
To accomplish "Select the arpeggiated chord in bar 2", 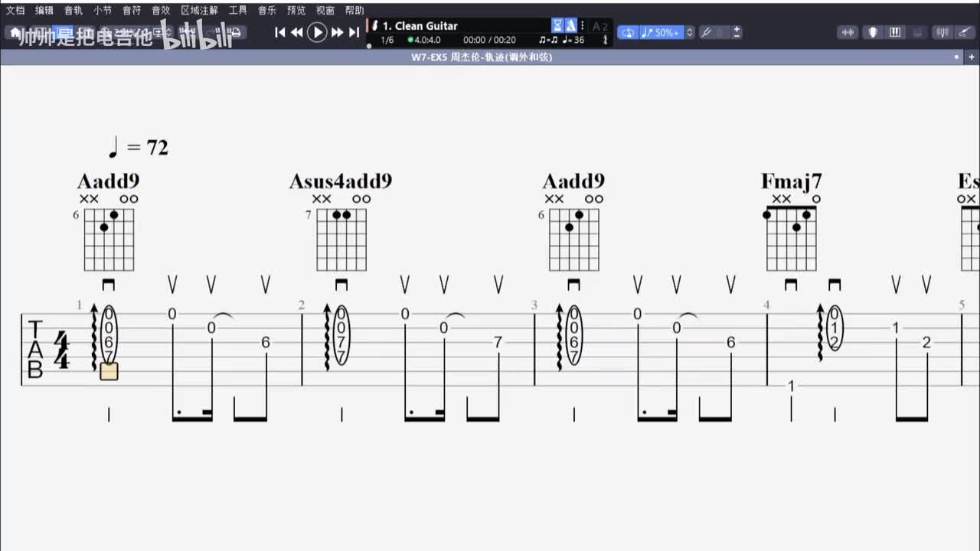I will [341, 335].
